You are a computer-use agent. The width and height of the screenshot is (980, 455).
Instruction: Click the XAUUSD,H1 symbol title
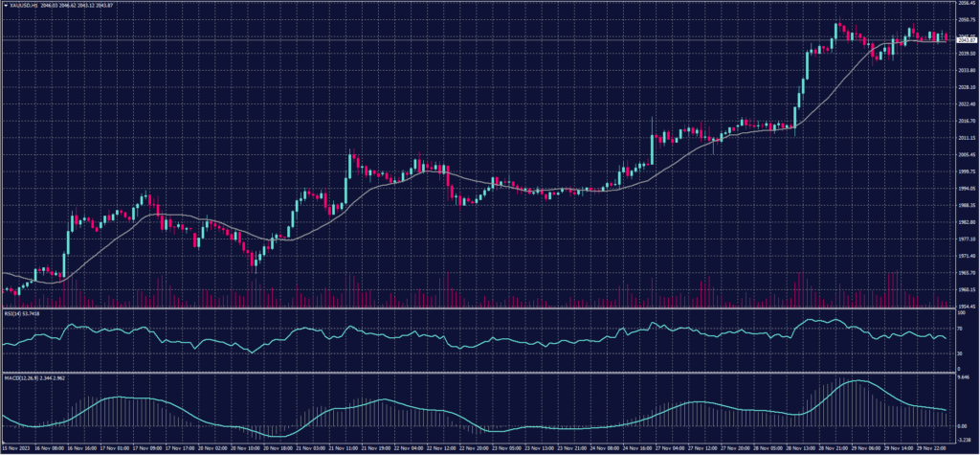24,5
